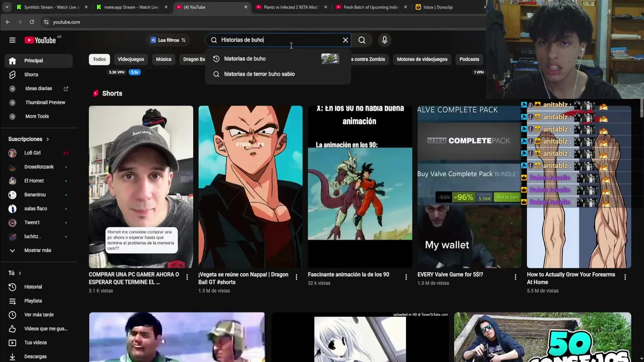The height and width of the screenshot is (362, 644).
Task: Select suggestion 'historias de buho'
Action: pos(278,59)
